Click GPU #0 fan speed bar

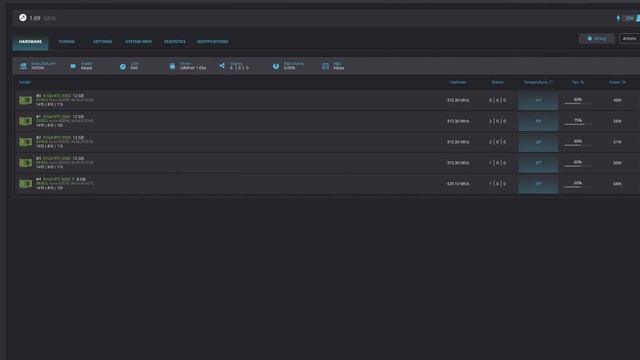click(578, 103)
